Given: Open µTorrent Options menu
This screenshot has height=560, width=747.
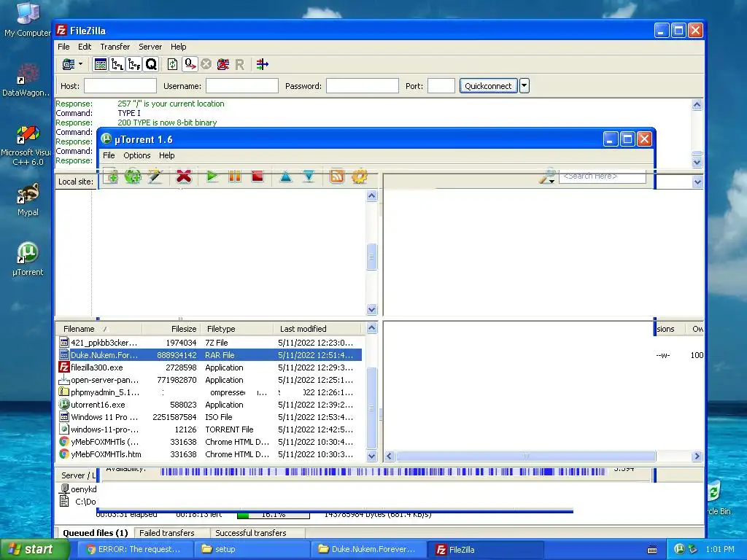Looking at the screenshot, I should point(136,155).
